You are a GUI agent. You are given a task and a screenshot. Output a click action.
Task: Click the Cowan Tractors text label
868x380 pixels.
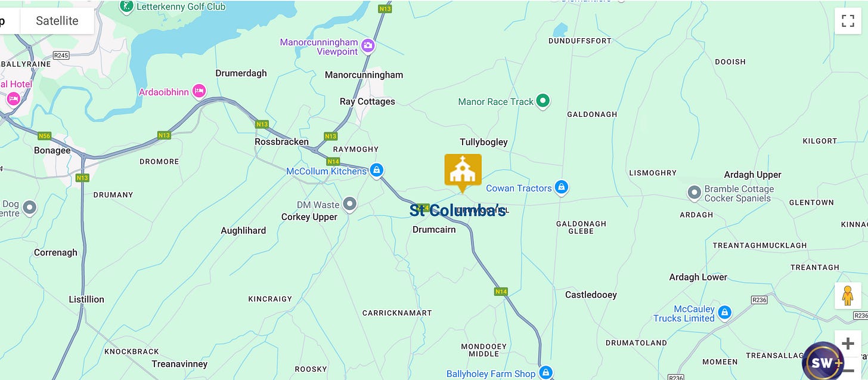point(519,188)
